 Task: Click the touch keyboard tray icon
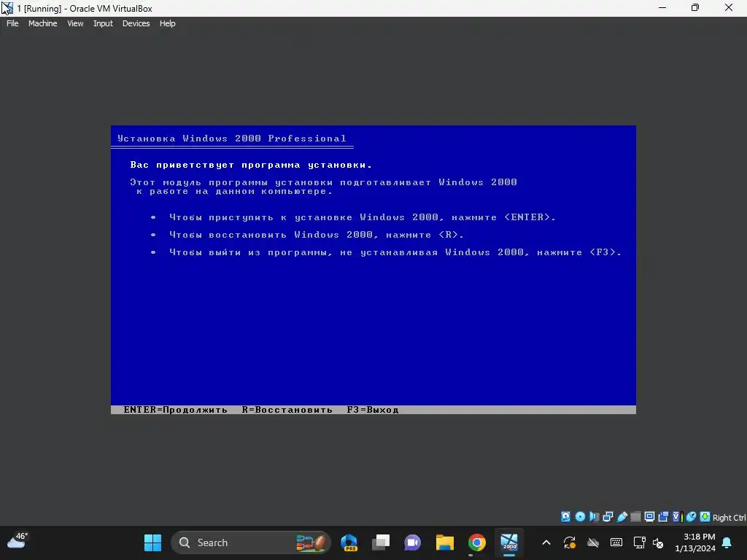click(616, 542)
